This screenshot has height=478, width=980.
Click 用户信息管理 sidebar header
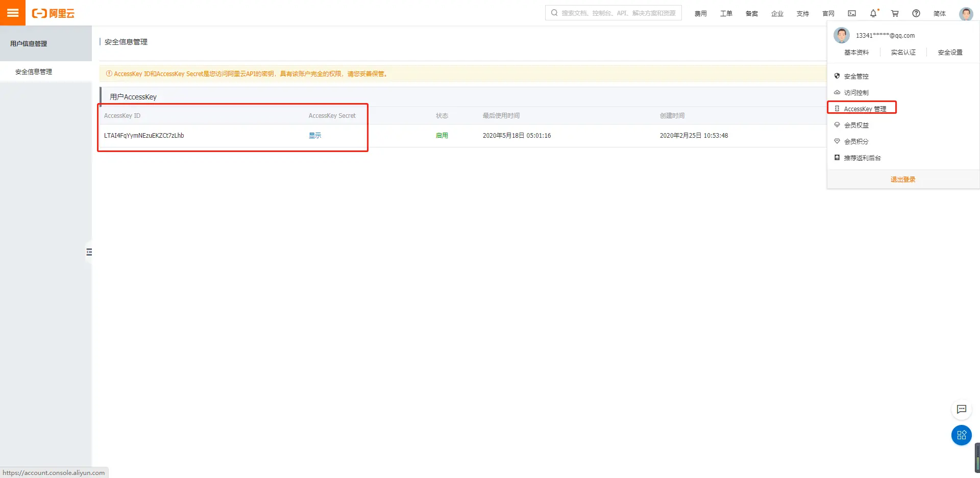(46, 44)
